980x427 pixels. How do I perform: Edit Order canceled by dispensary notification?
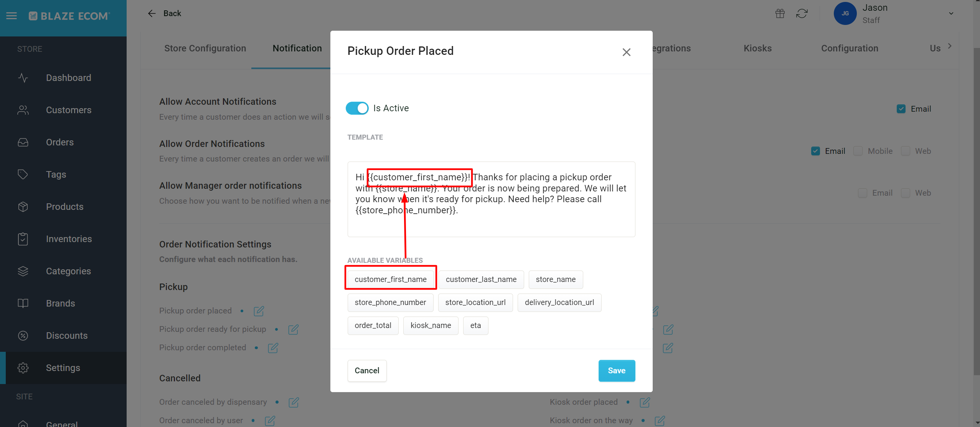(x=294, y=402)
